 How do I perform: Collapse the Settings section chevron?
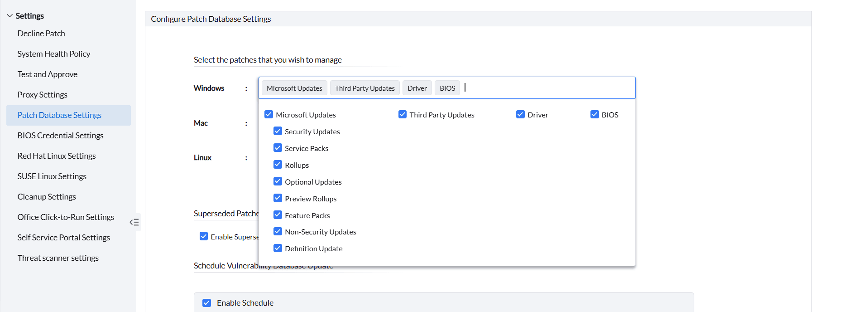10,16
